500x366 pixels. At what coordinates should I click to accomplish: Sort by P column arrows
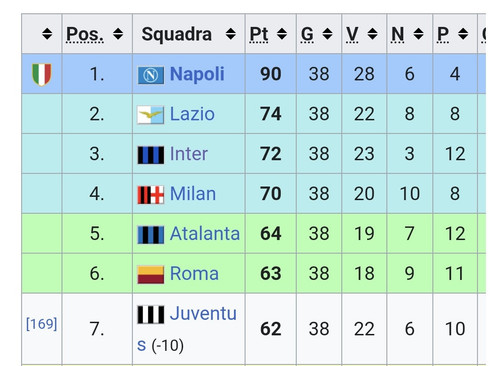463,34
